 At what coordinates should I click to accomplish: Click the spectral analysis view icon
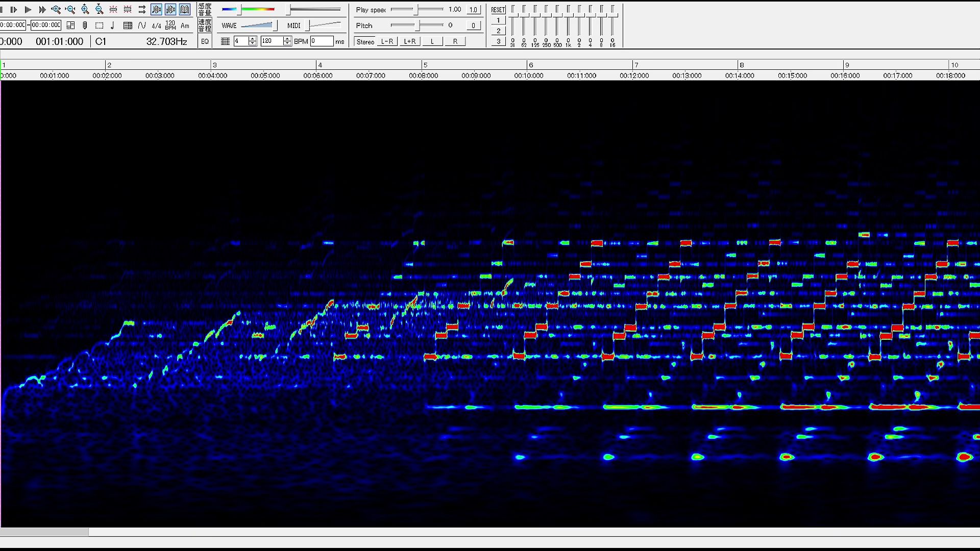coord(170,9)
